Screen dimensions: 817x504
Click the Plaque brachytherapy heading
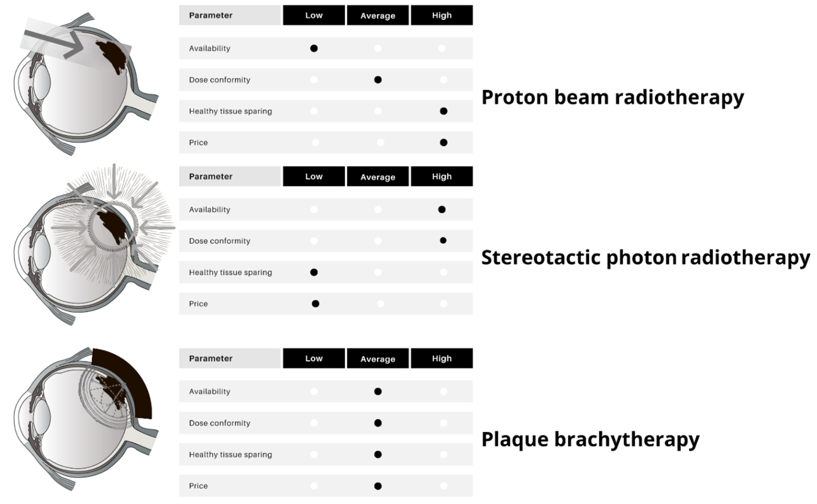point(590,439)
